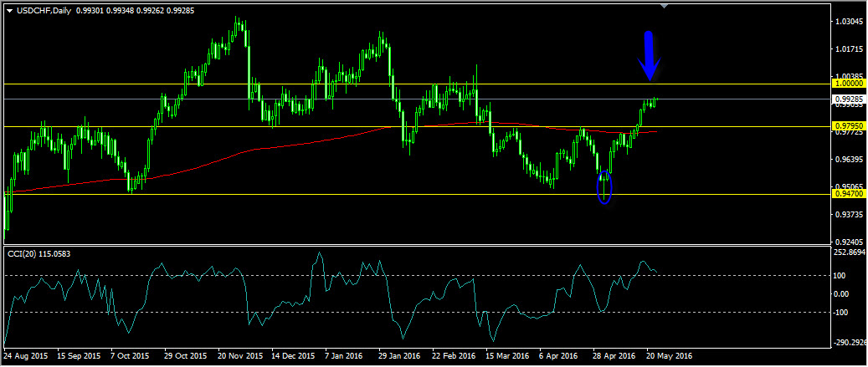Click the -290.2926 CCI scale value

[x=850, y=343]
